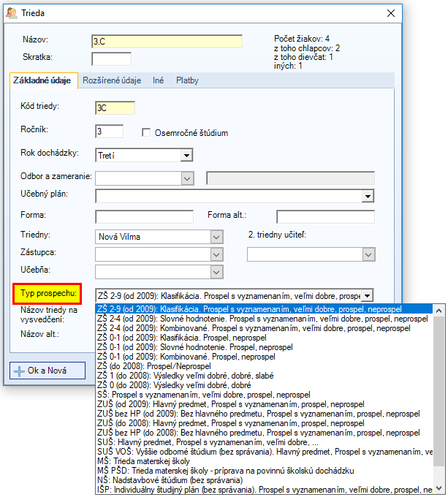Select ZUŠ (od 2009): Hlavný predmet
The width and height of the screenshot is (448, 497).
[265, 404]
